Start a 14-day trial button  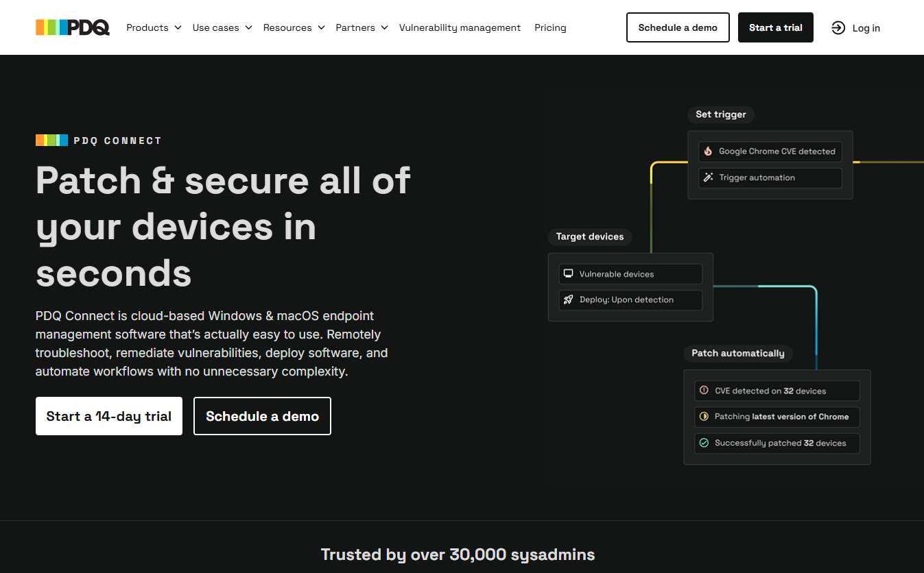(x=109, y=416)
